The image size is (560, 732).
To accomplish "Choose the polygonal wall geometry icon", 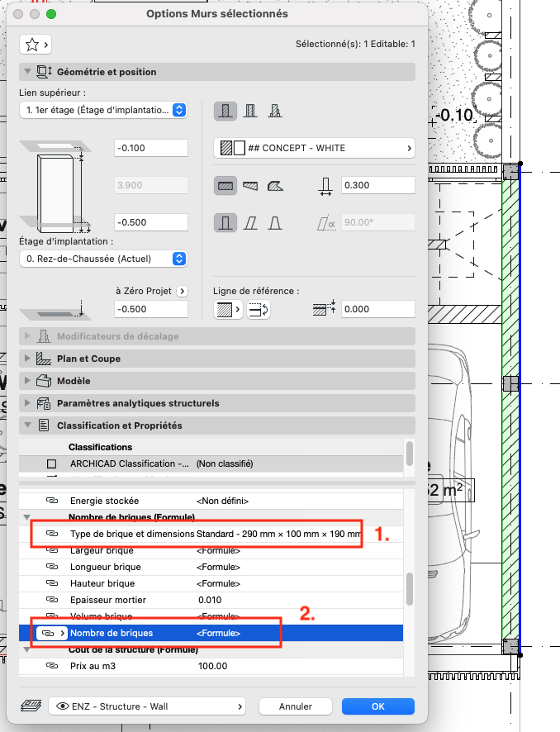I will 275,186.
